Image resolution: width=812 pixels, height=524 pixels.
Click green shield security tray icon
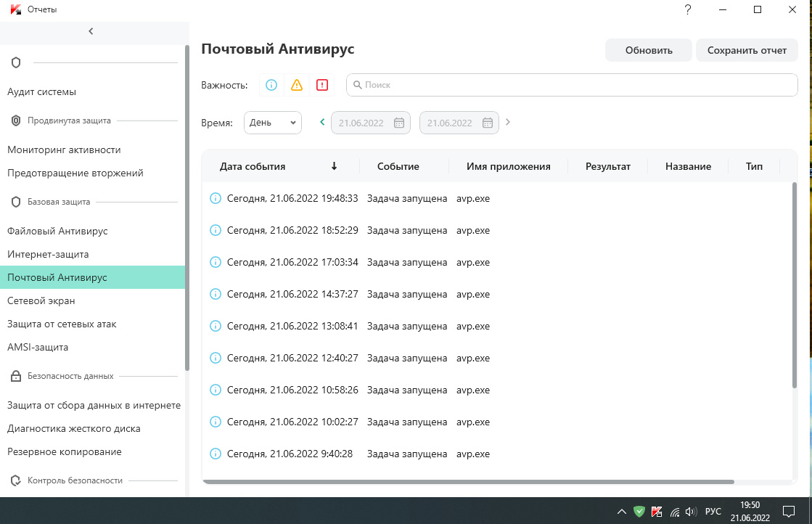tap(639, 512)
